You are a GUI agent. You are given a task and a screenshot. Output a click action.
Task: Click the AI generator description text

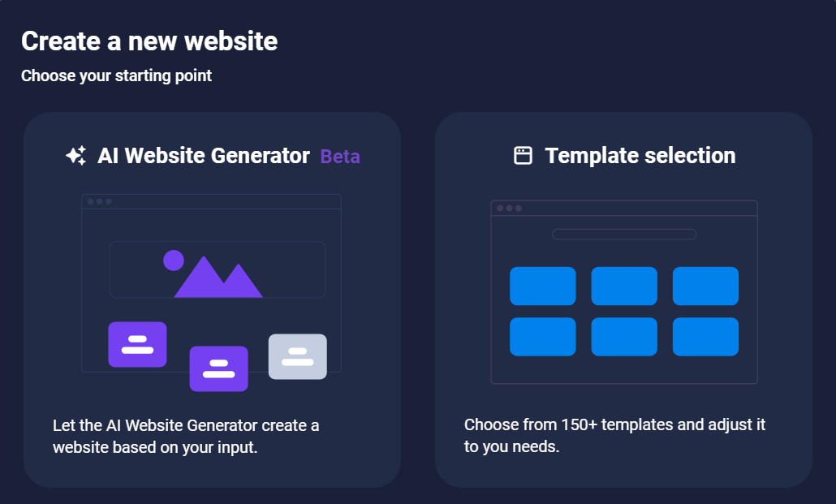coord(186,435)
